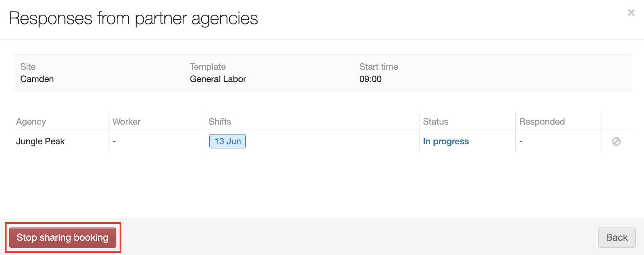Click the Shifts column header
Image resolution: width=644 pixels, height=255 pixels.
[220, 122]
